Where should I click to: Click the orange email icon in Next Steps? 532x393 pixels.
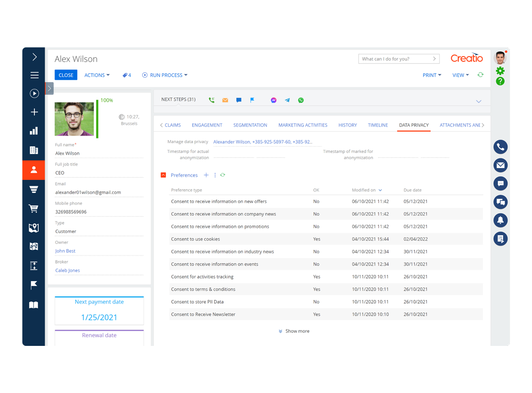click(x=225, y=100)
